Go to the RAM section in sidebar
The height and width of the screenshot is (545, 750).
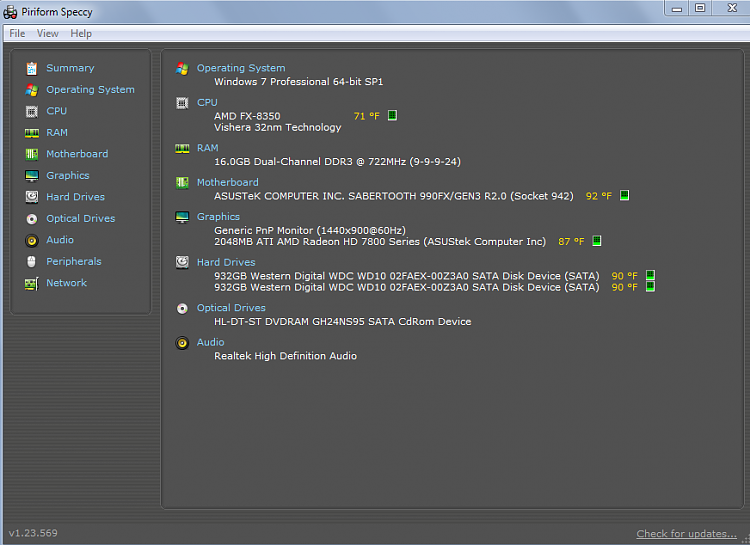57,133
